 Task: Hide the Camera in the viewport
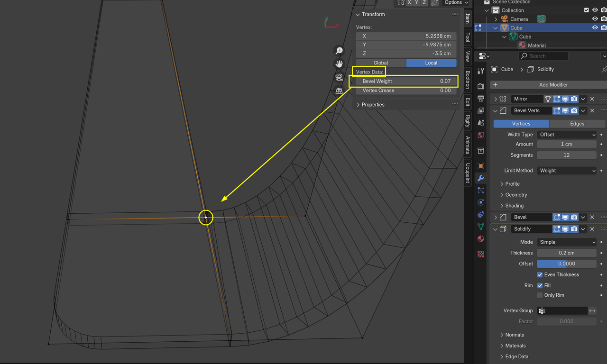(x=595, y=19)
